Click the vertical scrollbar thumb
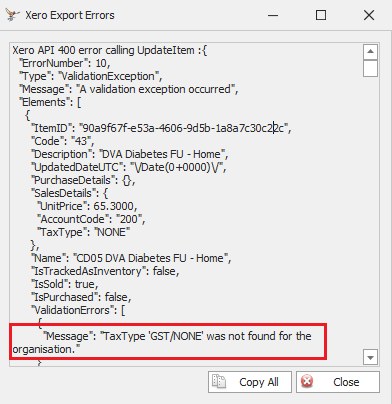 (370, 69)
